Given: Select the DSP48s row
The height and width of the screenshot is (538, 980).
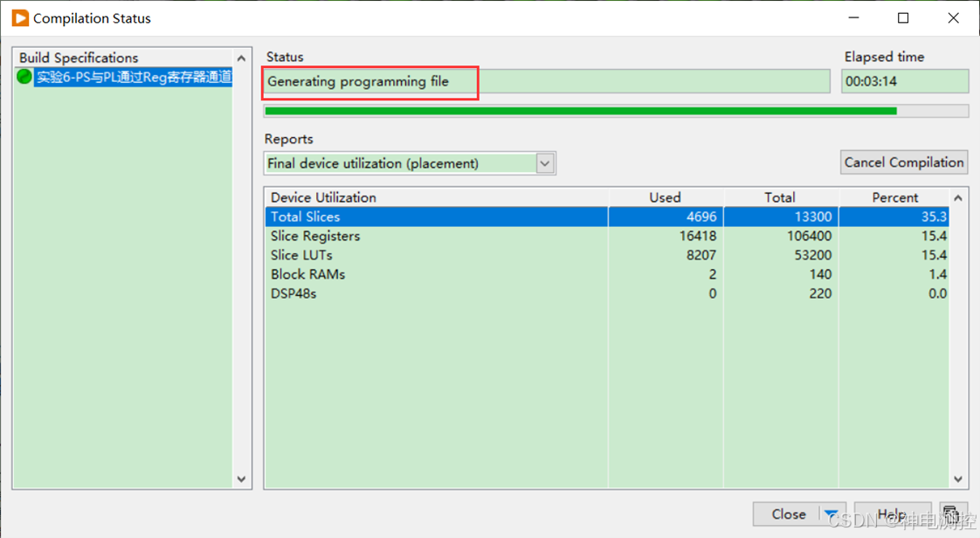Looking at the screenshot, I should coord(607,293).
